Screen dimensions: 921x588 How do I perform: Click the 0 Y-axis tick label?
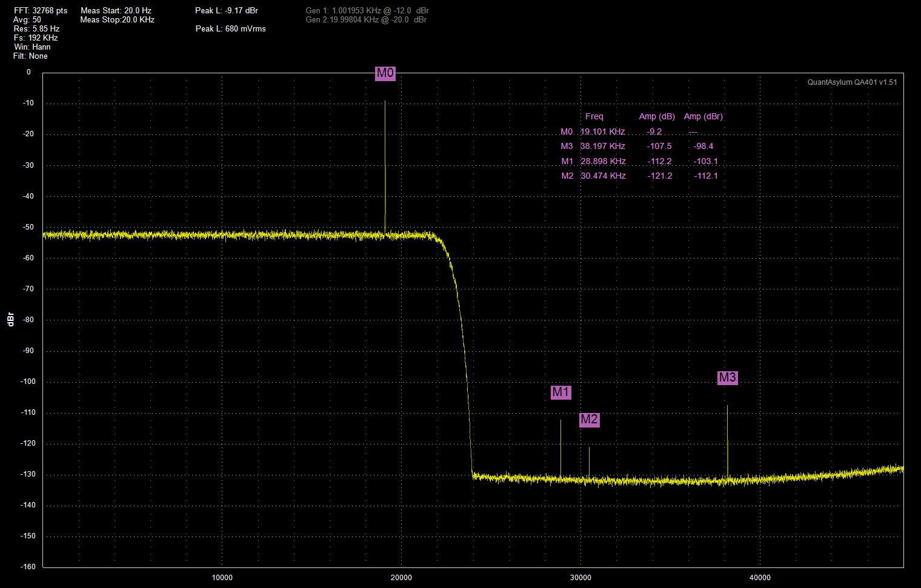[28, 72]
